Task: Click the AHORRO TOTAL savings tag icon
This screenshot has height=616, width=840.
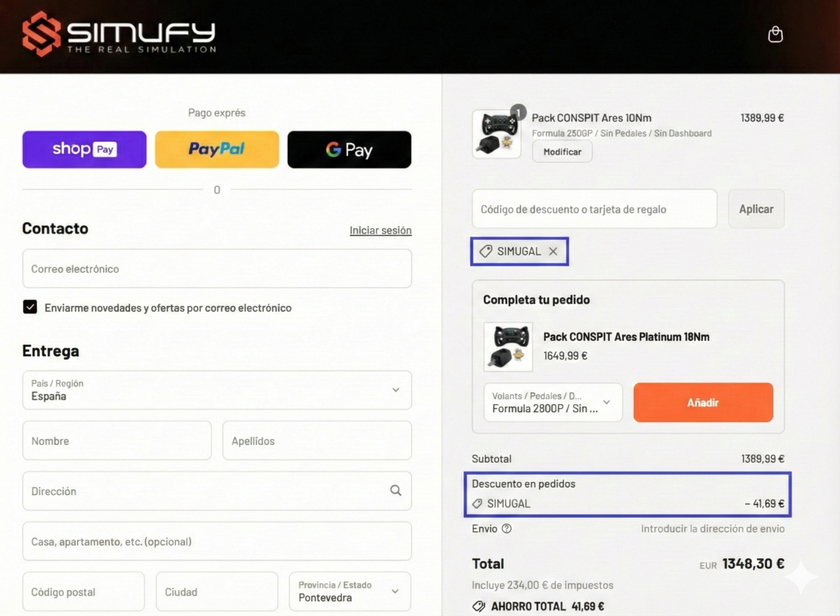Action: point(479,606)
